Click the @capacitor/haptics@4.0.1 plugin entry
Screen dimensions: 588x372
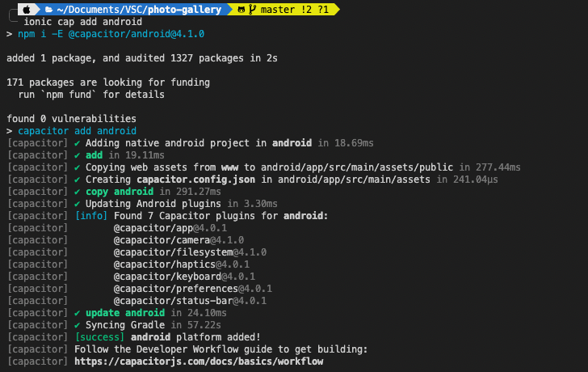click(x=182, y=264)
